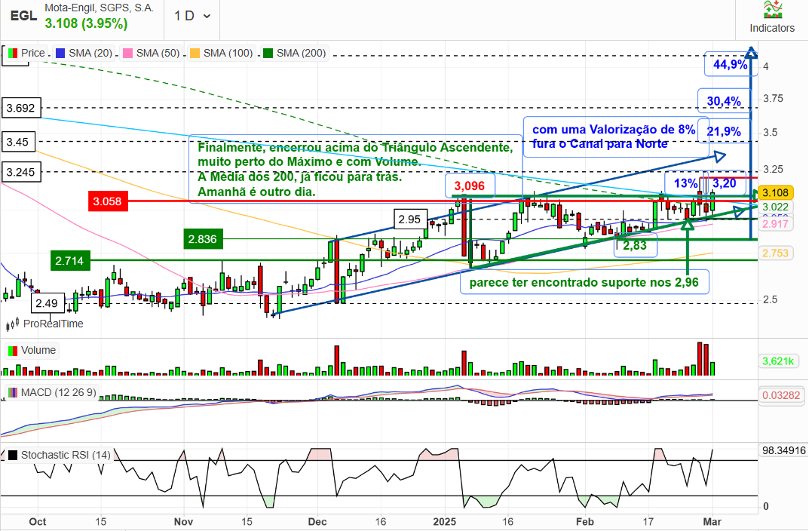The width and height of the screenshot is (812, 531).
Task: Select the 'Finalmente, encerrou acima' green note
Action: pos(355,170)
